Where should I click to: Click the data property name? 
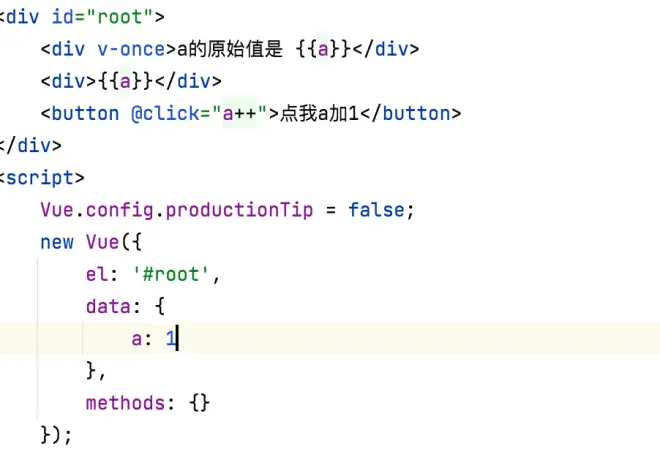pos(108,306)
